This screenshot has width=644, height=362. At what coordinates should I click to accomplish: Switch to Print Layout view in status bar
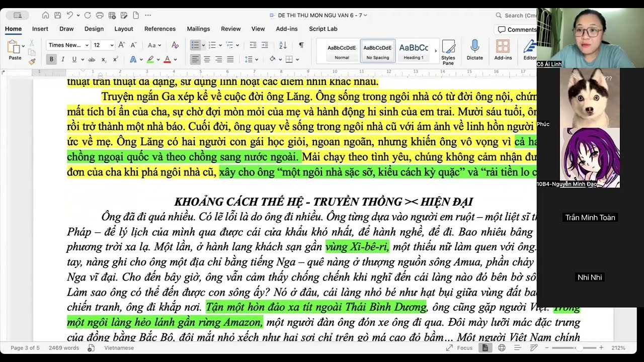click(x=485, y=348)
